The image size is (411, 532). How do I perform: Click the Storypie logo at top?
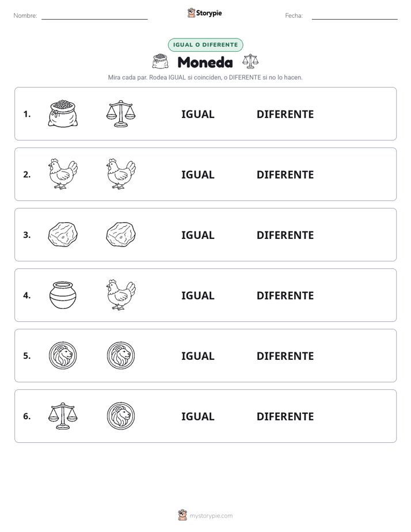coord(204,13)
